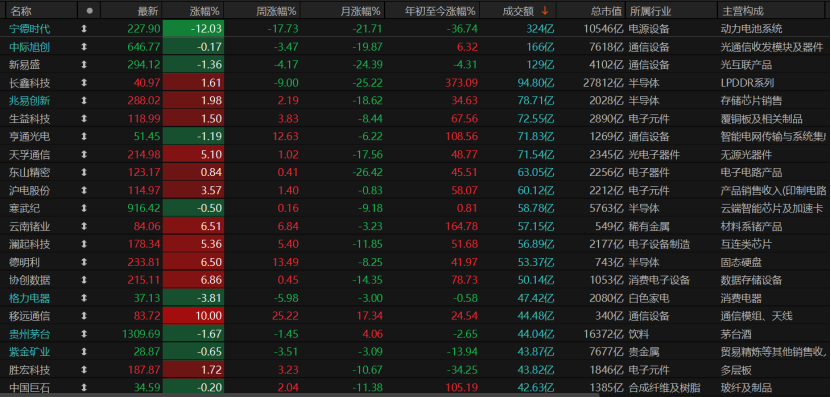
Task: Sort by 名称 column header
Action: pos(22,11)
